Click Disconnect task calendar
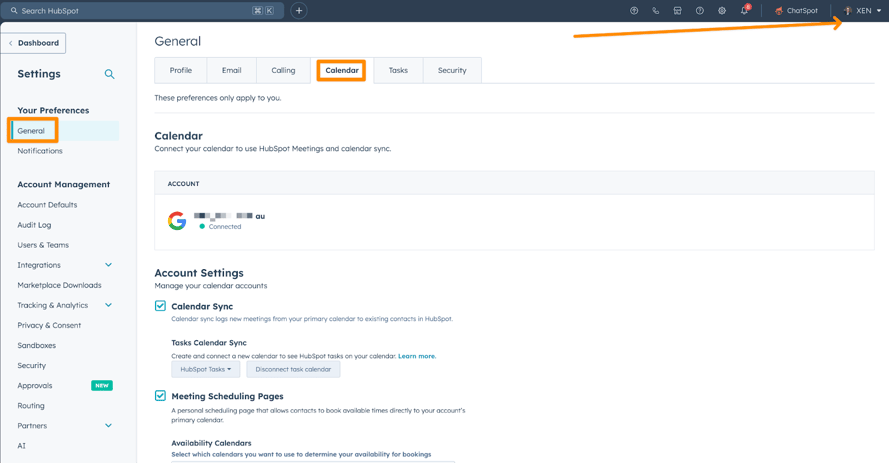This screenshot has height=463, width=889. pyautogui.click(x=293, y=369)
